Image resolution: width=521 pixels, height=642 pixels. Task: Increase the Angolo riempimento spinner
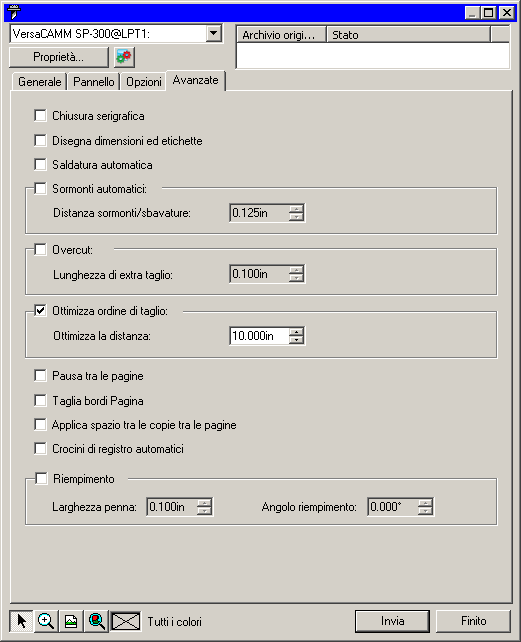(426, 503)
